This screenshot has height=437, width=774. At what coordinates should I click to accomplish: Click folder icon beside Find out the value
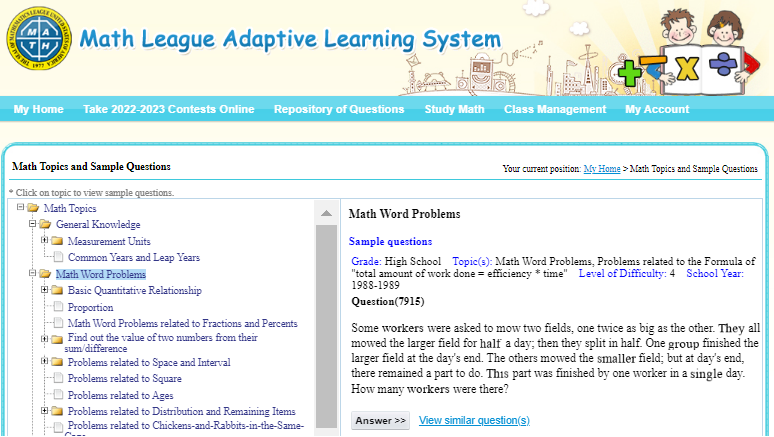point(57,339)
